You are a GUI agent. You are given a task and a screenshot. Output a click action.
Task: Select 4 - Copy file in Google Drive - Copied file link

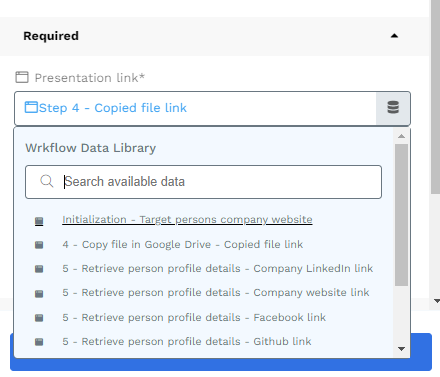pyautogui.click(x=182, y=244)
